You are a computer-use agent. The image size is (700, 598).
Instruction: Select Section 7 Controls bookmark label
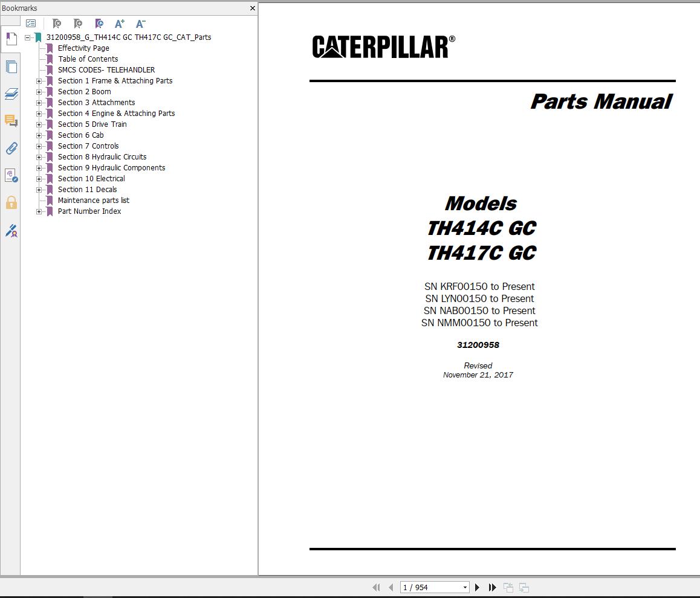[88, 146]
